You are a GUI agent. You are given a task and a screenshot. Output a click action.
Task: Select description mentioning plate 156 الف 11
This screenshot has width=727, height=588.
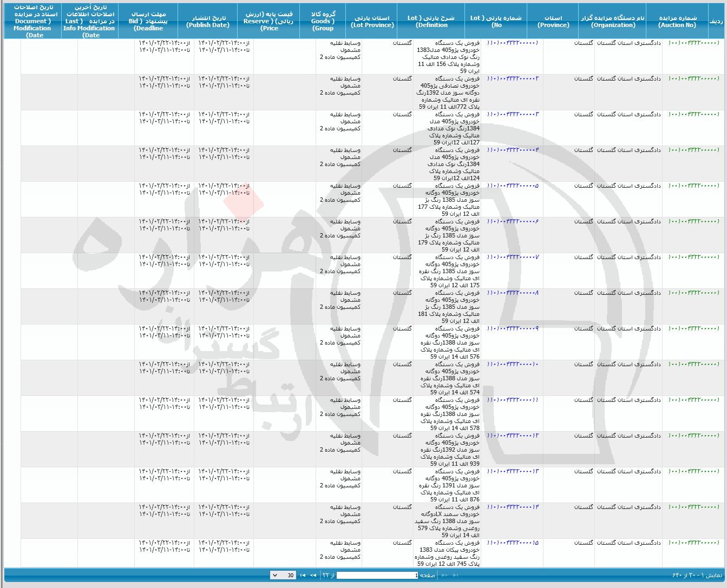(x=448, y=57)
